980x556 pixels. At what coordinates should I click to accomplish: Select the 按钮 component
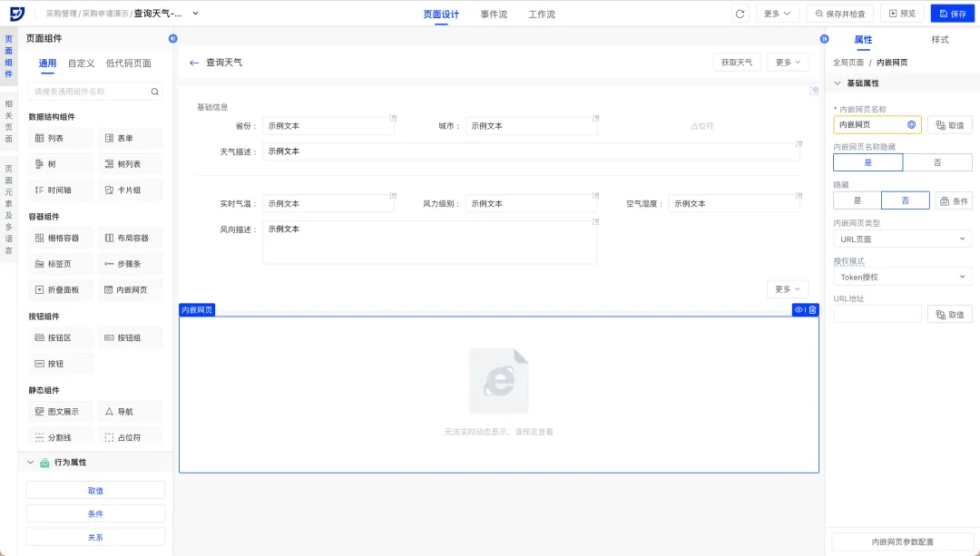(61, 364)
